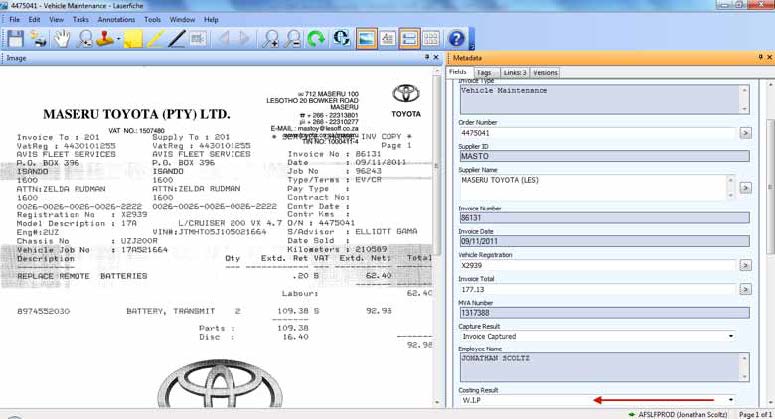The height and width of the screenshot is (419, 775).
Task: Click the Save floppy disk toolbar icon
Action: pos(15,39)
